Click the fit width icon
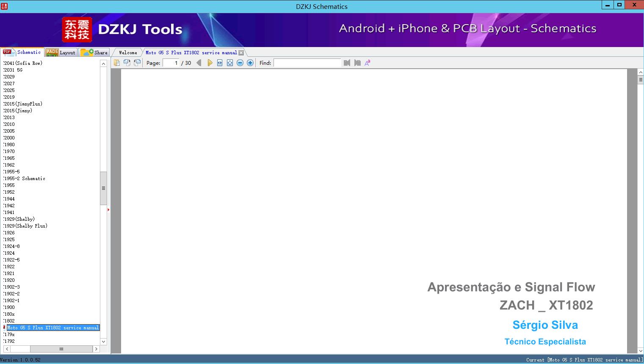 [x=220, y=63]
